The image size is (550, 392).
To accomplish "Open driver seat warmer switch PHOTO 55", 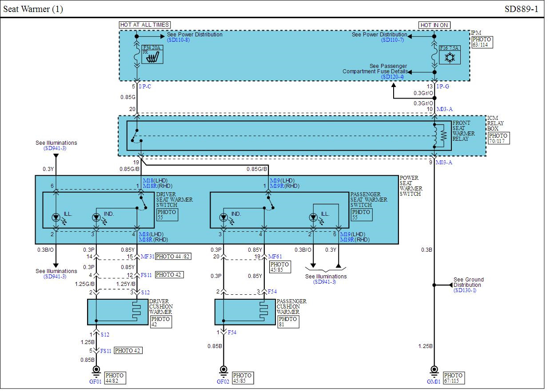I will click(167, 215).
